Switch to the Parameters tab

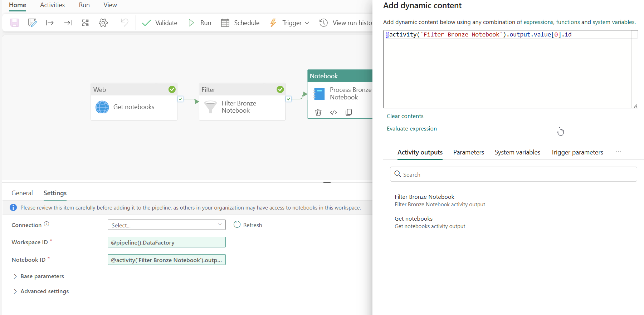469,152
